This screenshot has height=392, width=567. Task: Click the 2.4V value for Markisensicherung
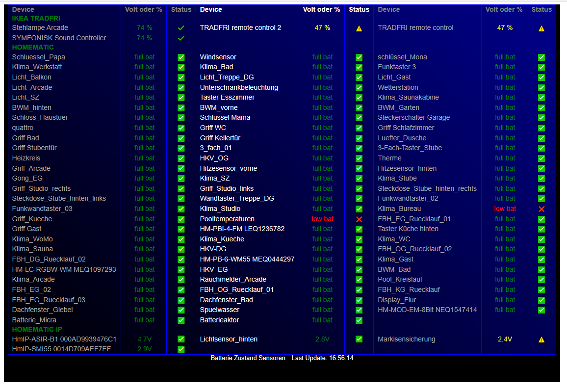(505, 339)
